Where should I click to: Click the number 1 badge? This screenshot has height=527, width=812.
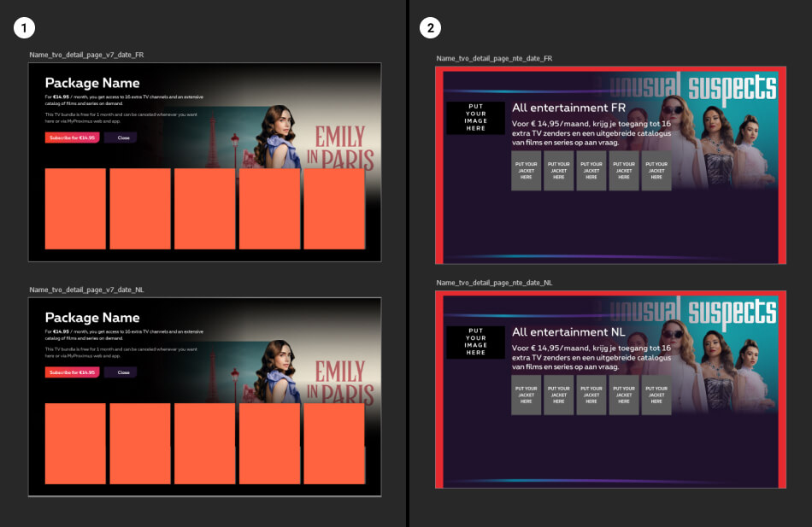24,28
